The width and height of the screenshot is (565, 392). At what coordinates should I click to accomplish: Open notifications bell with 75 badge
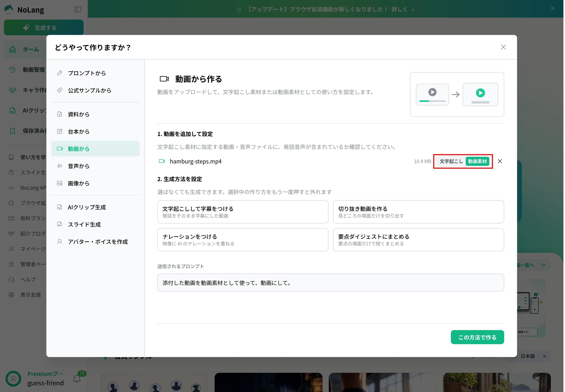pyautogui.click(x=77, y=378)
